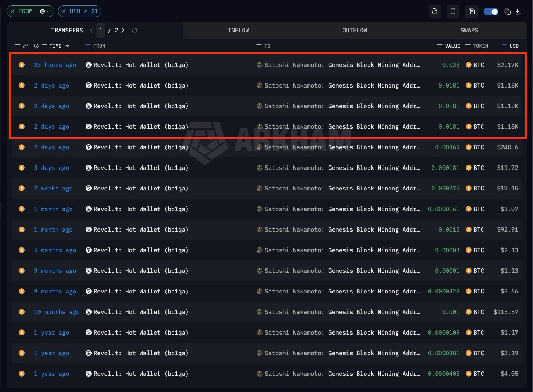Expand the TIME sort dropdown arrow
The height and width of the screenshot is (392, 533).
click(x=67, y=46)
